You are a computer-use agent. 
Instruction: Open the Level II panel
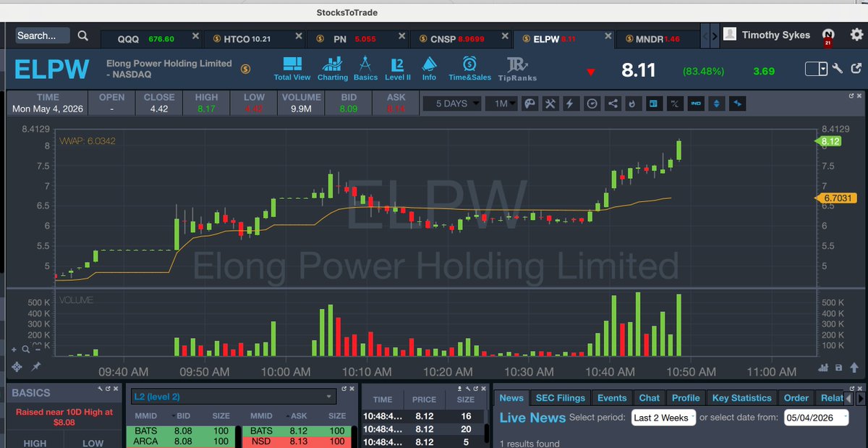[398, 69]
